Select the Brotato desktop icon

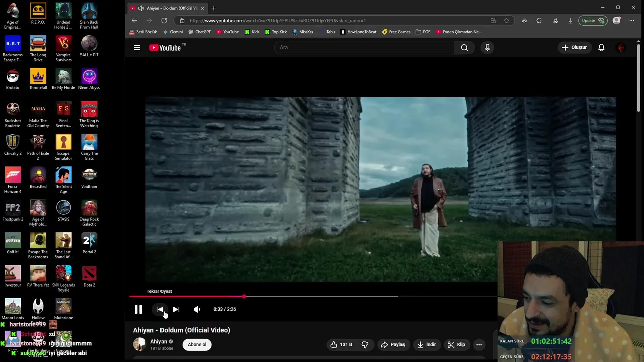tap(13, 79)
